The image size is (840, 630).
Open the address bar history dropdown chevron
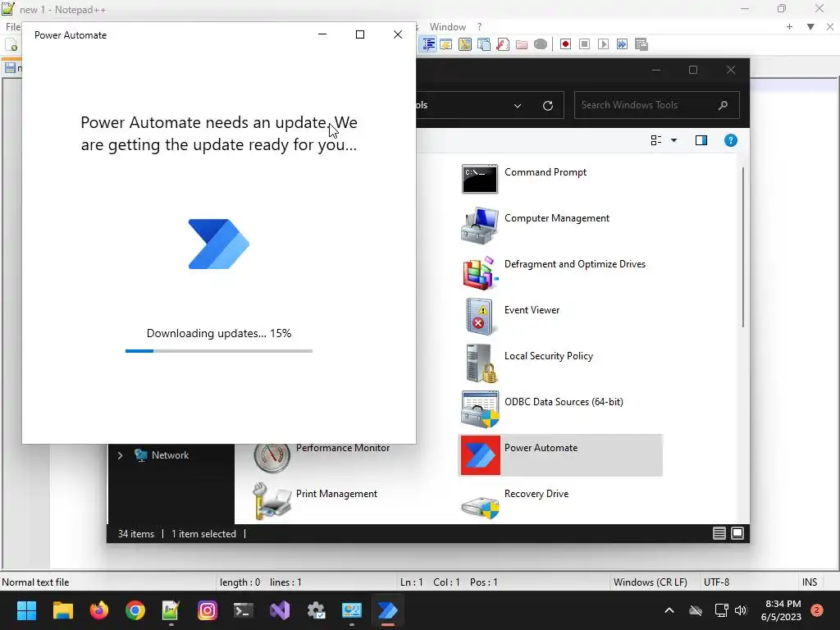tap(517, 106)
